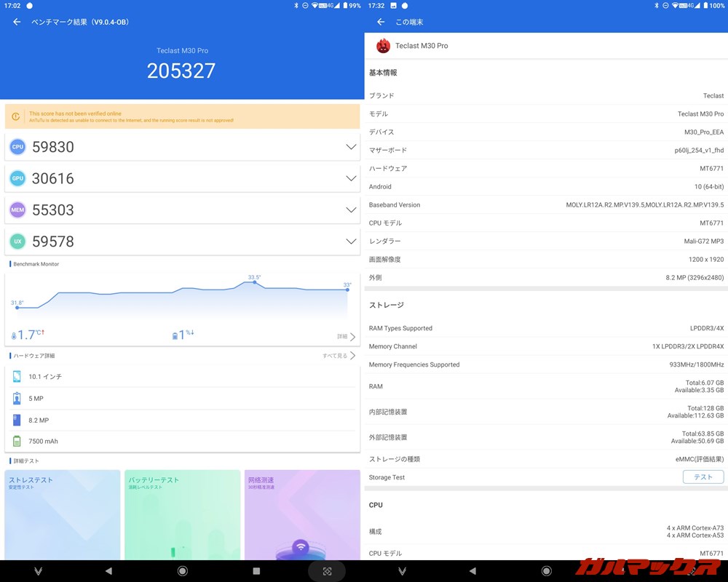Tap the back arrow on the この端末 screen
The width and height of the screenshot is (728, 582).
pyautogui.click(x=379, y=22)
